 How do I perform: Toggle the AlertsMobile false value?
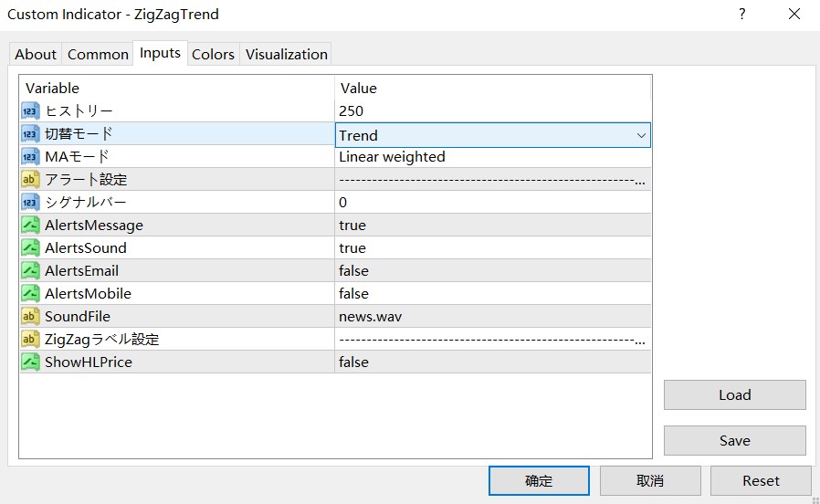(x=353, y=294)
